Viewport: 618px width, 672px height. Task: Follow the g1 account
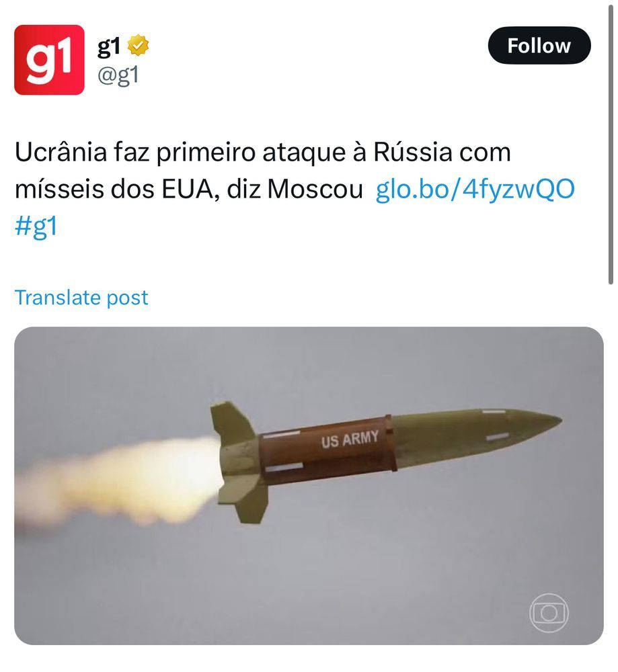(x=539, y=46)
